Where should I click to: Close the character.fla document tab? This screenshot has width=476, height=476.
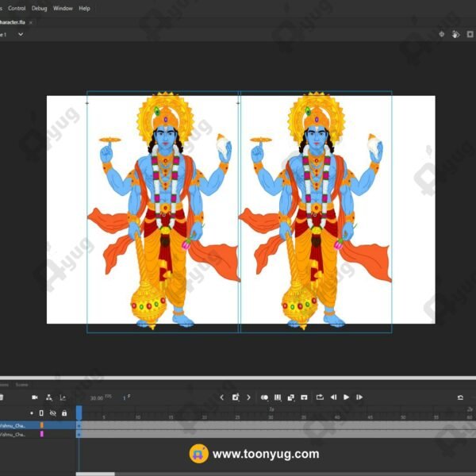coord(31,22)
